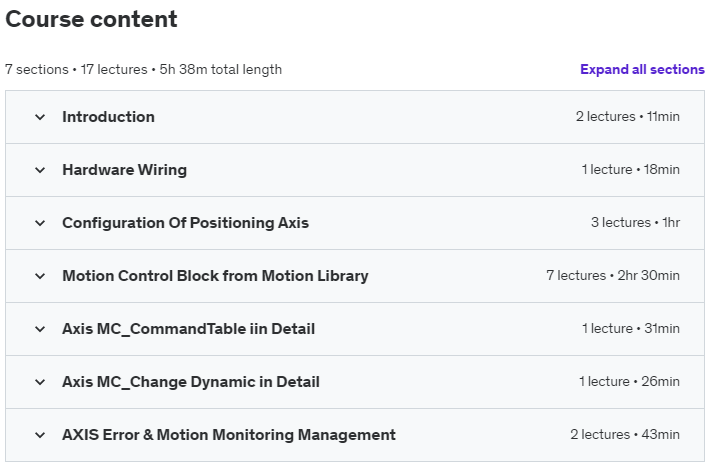This screenshot has width=705, height=462.
Task: Open the Hardware Wiring section title
Action: (x=124, y=170)
